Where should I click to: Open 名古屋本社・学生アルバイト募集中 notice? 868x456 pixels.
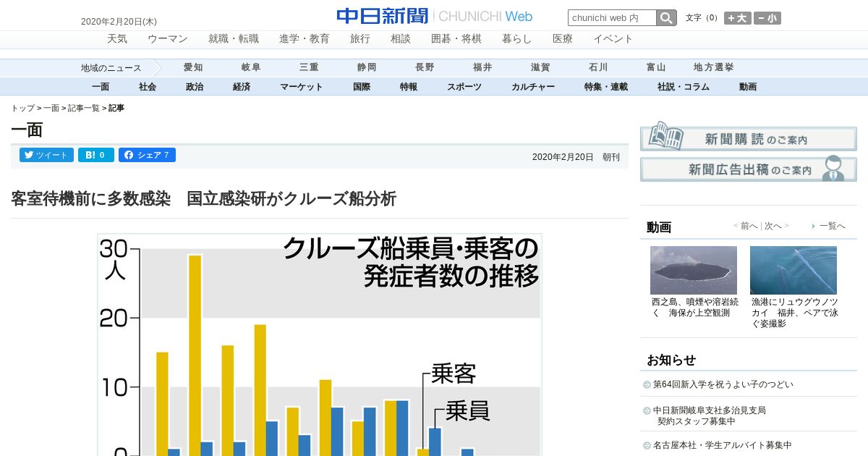coord(723,445)
